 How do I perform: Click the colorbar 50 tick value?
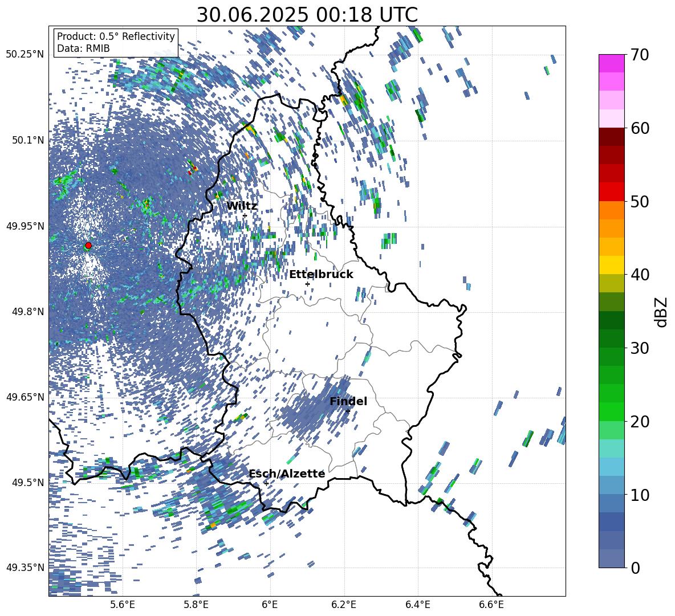point(640,201)
